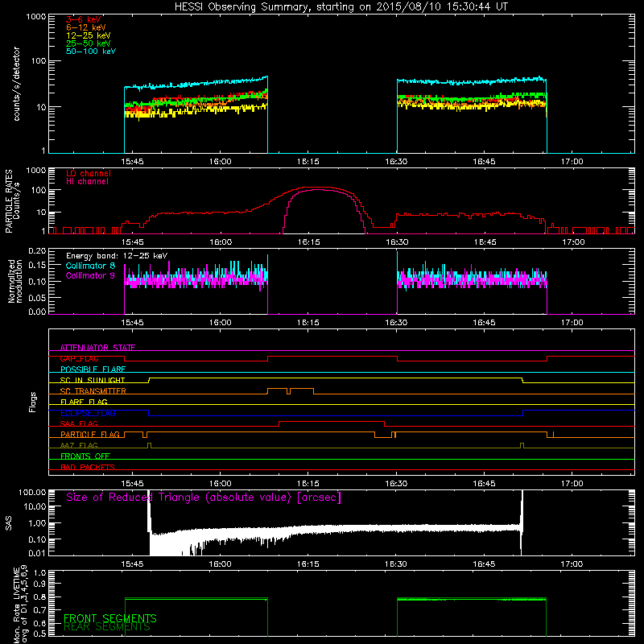Select the cyan '50-100 keV' legend label
This screenshot has width=644, height=644.
(91, 52)
